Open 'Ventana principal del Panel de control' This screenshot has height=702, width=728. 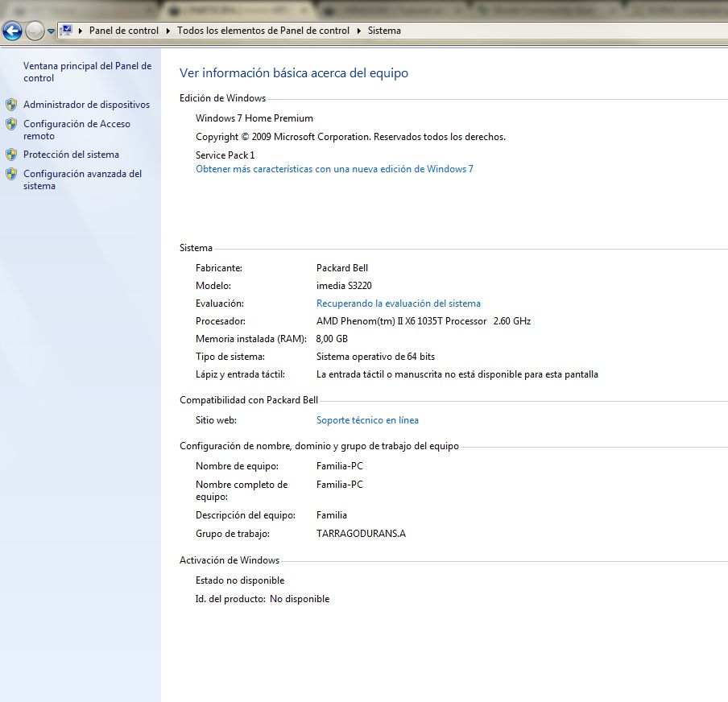tap(87, 72)
